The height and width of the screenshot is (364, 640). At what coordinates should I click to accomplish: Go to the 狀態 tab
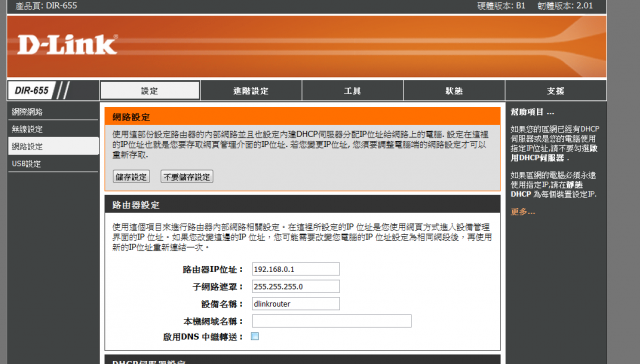454,91
